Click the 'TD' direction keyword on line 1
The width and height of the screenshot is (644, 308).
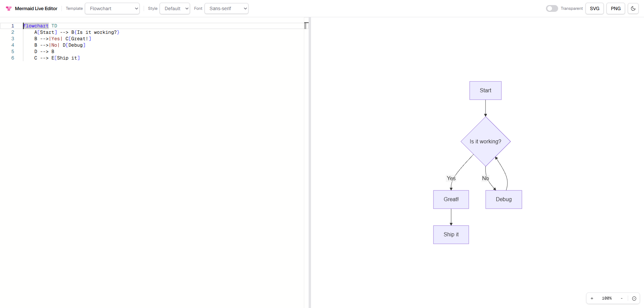[54, 26]
